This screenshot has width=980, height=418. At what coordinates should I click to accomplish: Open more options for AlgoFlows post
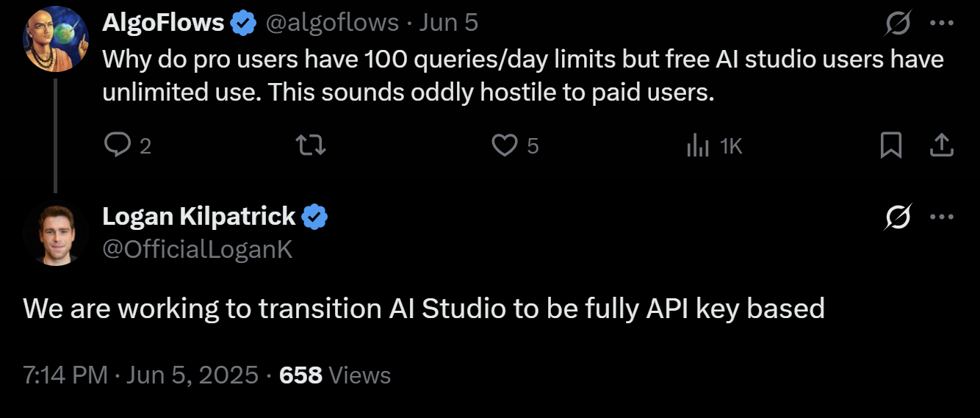click(x=941, y=24)
